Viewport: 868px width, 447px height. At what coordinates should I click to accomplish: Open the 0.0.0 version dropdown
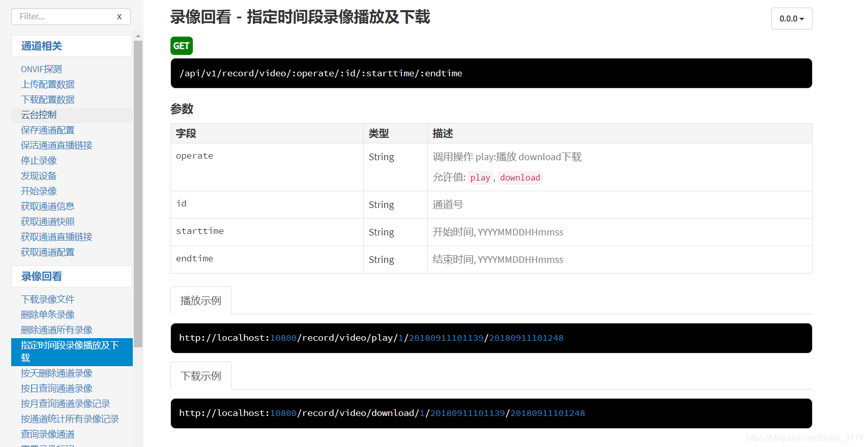coord(792,19)
